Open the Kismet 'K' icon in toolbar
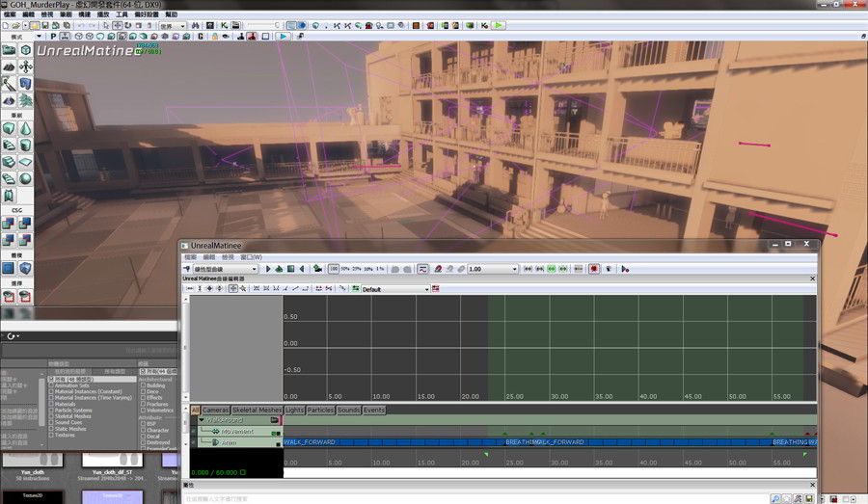 coord(224,25)
